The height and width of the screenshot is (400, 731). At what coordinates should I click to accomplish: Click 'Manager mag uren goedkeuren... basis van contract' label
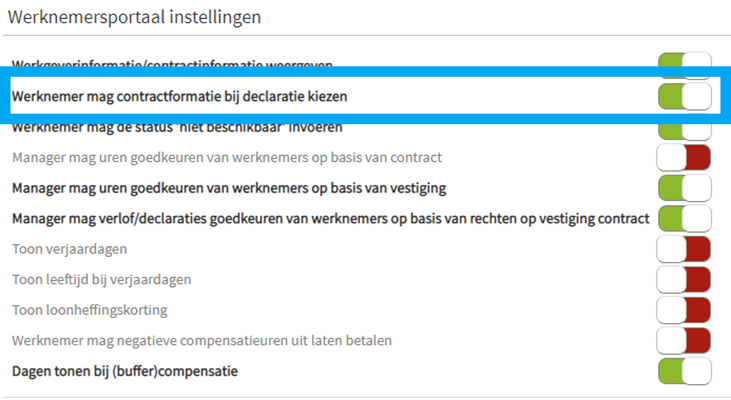[x=227, y=158]
